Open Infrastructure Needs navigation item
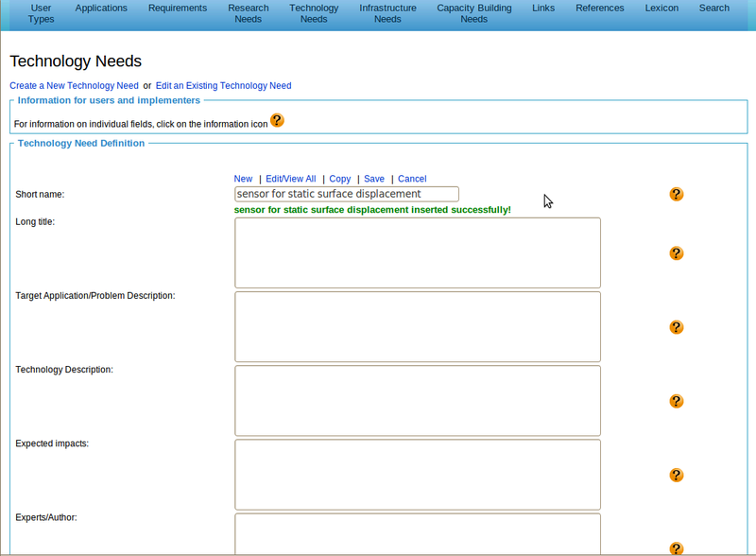This screenshot has height=556, width=756. point(387,13)
